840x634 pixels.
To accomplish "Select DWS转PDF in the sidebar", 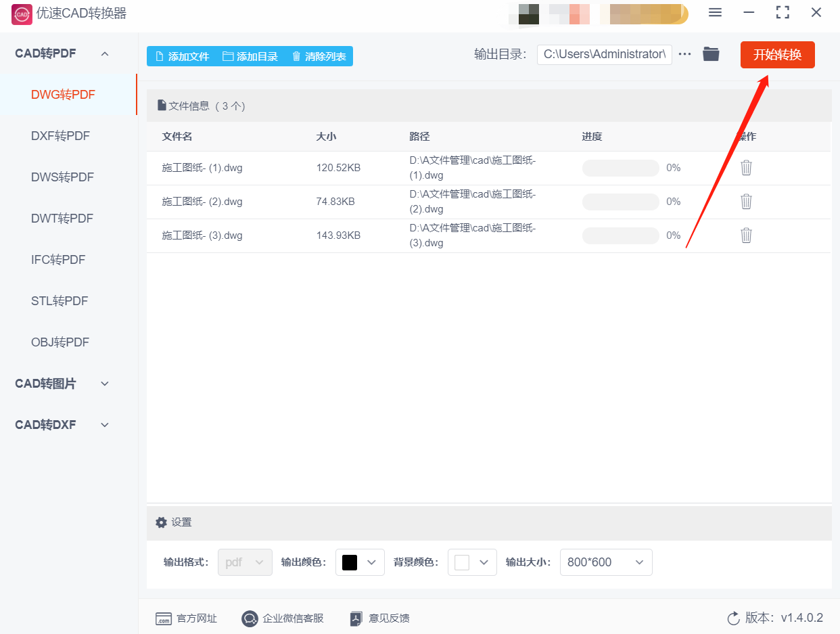I will 62,177.
